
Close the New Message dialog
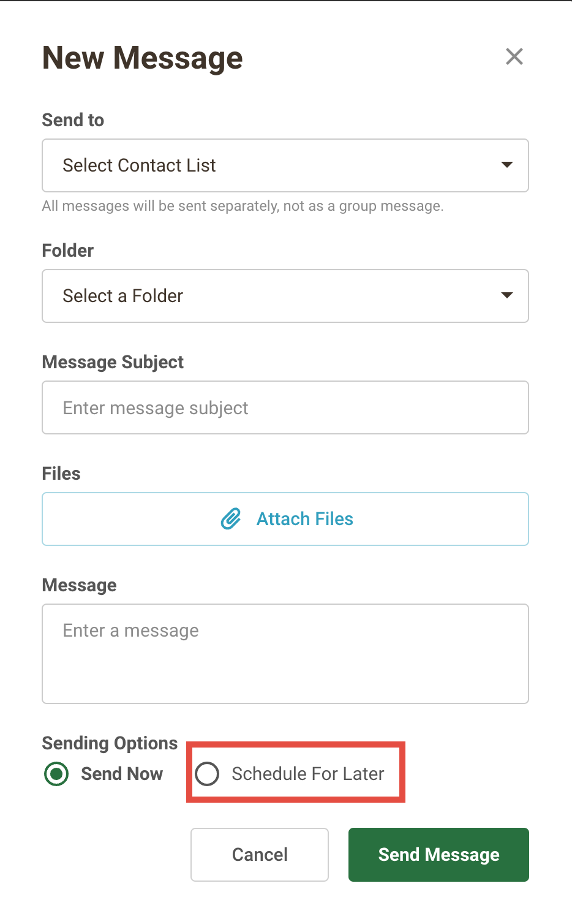point(514,56)
